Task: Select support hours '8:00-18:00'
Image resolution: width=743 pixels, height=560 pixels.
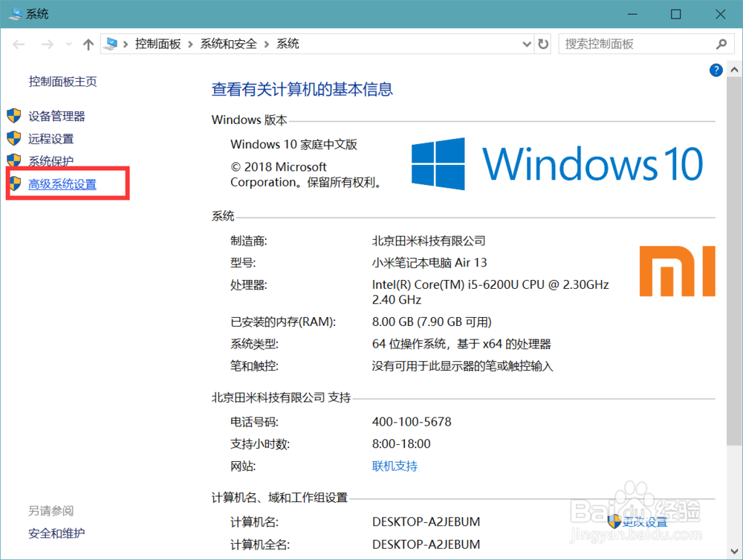Action: point(401,444)
